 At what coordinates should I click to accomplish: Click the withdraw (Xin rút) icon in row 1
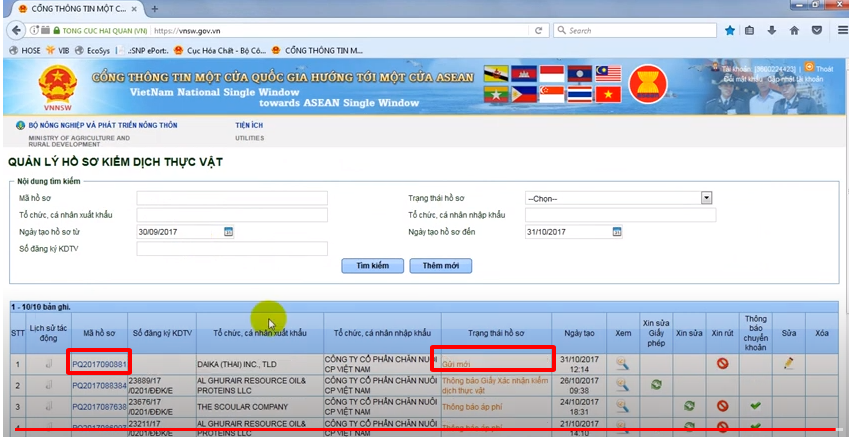722,363
